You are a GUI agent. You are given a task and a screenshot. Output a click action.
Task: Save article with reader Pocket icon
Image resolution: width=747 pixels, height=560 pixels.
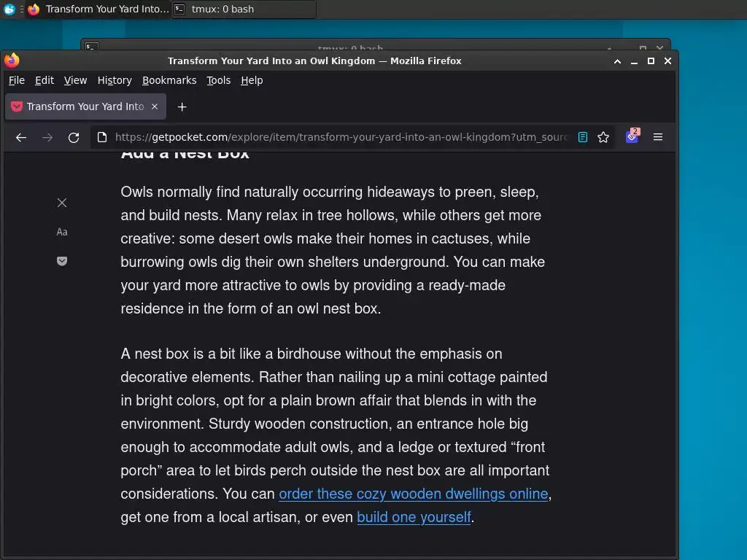pyautogui.click(x=62, y=261)
